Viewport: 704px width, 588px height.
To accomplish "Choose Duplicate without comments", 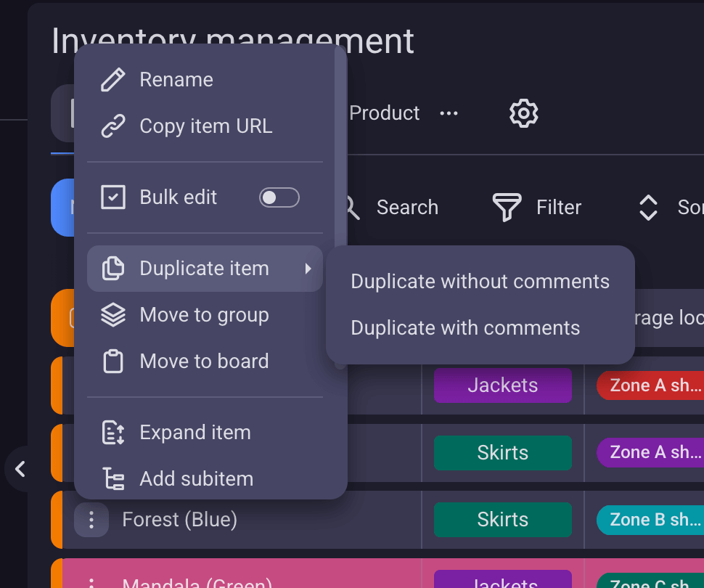I will pyautogui.click(x=480, y=281).
